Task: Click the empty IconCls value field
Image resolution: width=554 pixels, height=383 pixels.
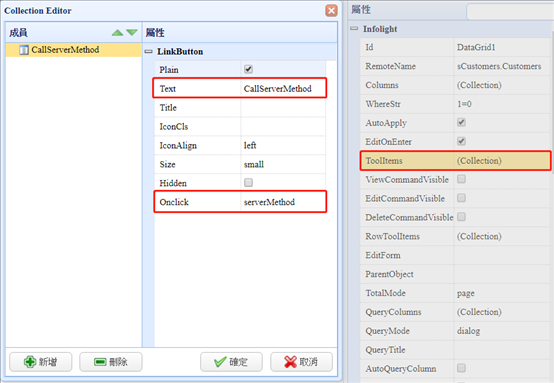Action: (283, 126)
